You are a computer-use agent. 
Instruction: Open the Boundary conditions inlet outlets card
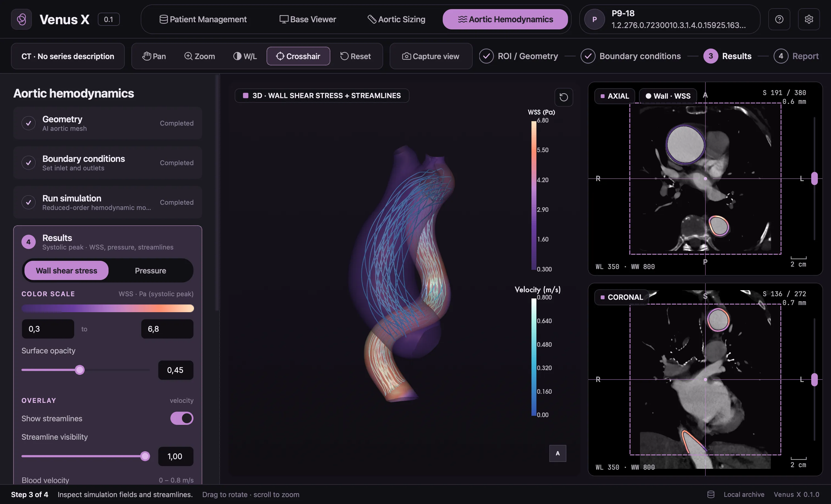108,163
